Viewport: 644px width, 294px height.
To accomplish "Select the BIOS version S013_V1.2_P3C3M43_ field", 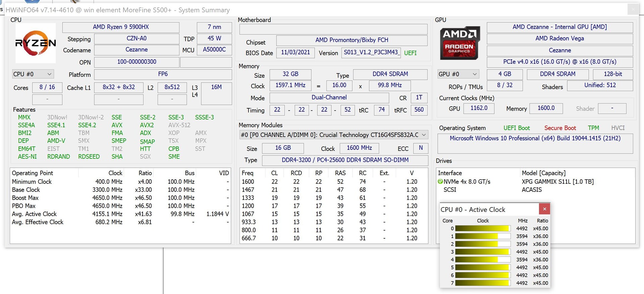I will (x=371, y=53).
